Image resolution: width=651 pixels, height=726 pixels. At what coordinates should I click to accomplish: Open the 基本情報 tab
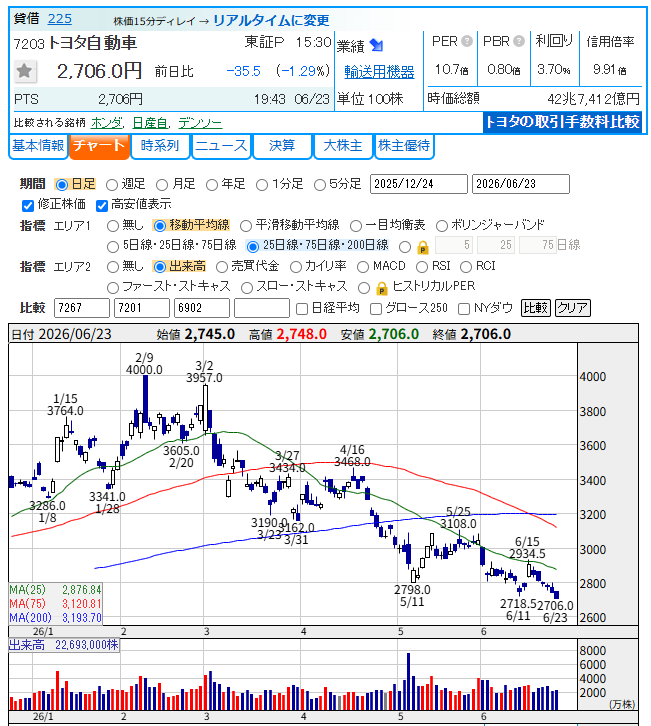38,146
